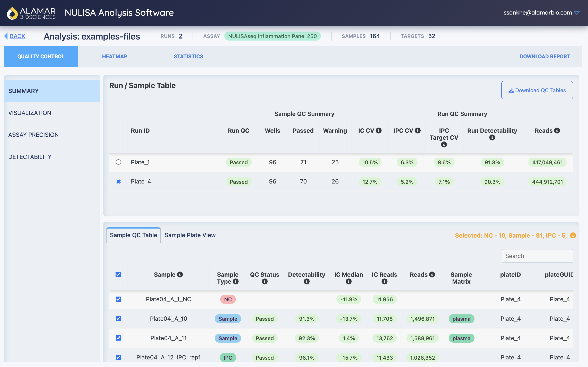
Task: Click the IPC CV info icon
Action: click(x=418, y=131)
